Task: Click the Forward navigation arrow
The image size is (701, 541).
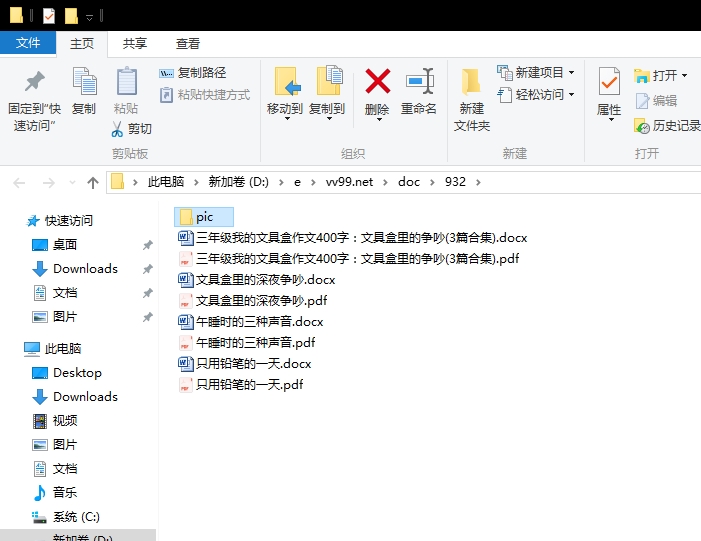Action: (x=48, y=182)
